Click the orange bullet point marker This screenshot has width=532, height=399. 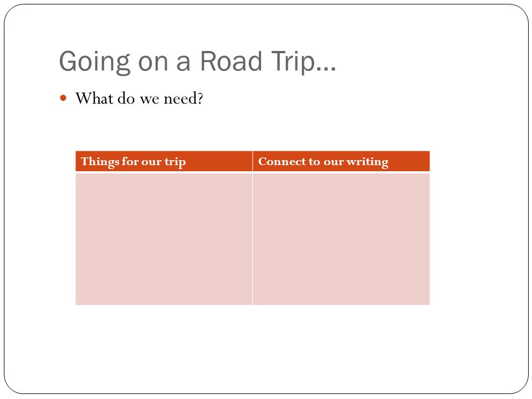pos(63,98)
